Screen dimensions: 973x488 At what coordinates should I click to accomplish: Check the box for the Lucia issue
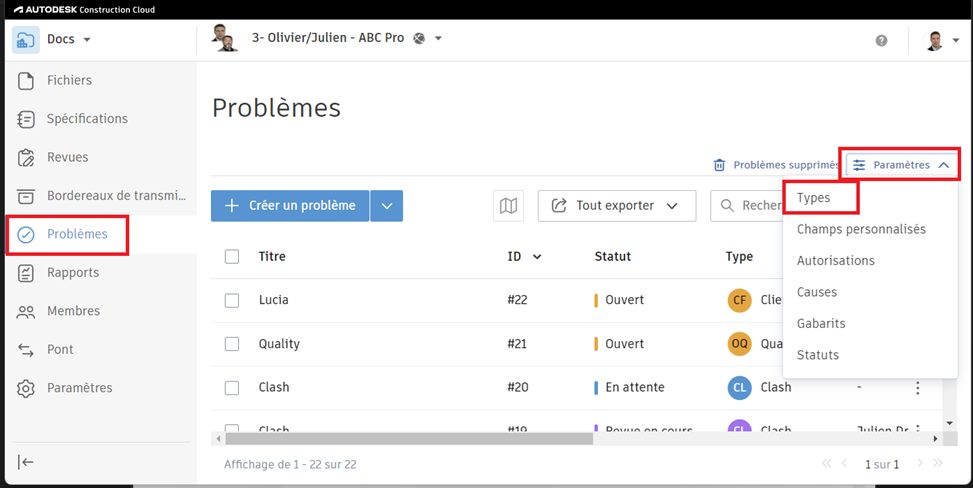tap(232, 300)
